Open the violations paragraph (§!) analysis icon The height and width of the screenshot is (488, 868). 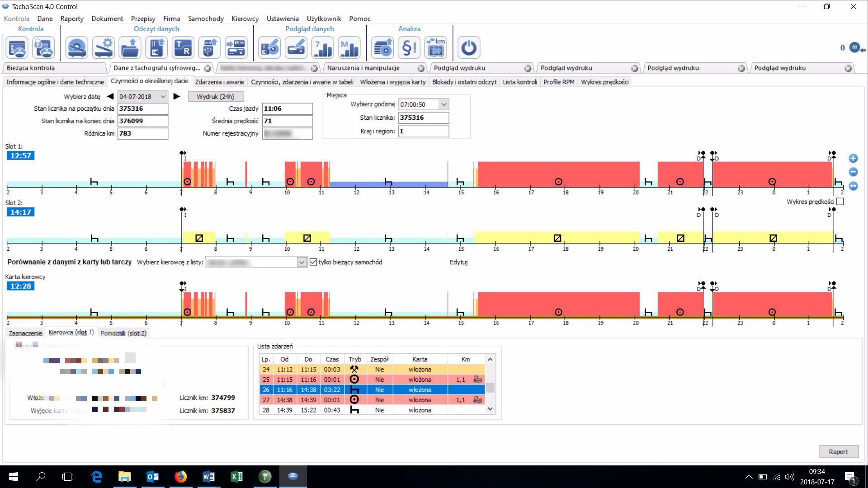click(x=409, y=47)
